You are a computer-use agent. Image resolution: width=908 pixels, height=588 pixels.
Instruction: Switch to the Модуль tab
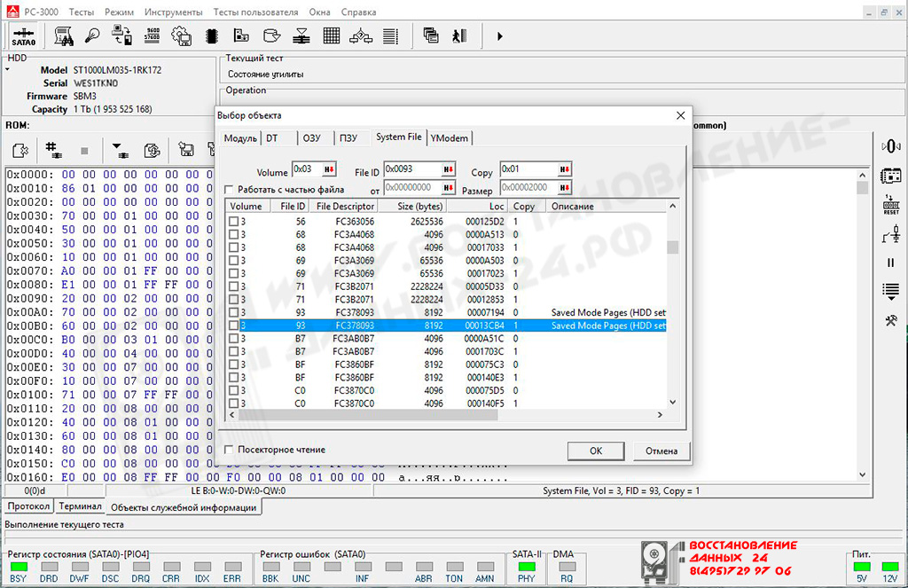pos(240,137)
